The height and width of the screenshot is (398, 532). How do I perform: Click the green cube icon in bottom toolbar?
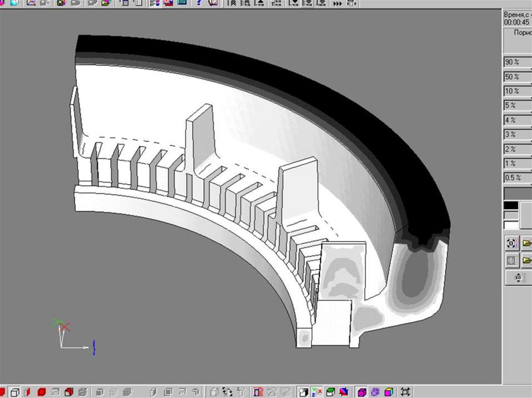[x=330, y=392]
